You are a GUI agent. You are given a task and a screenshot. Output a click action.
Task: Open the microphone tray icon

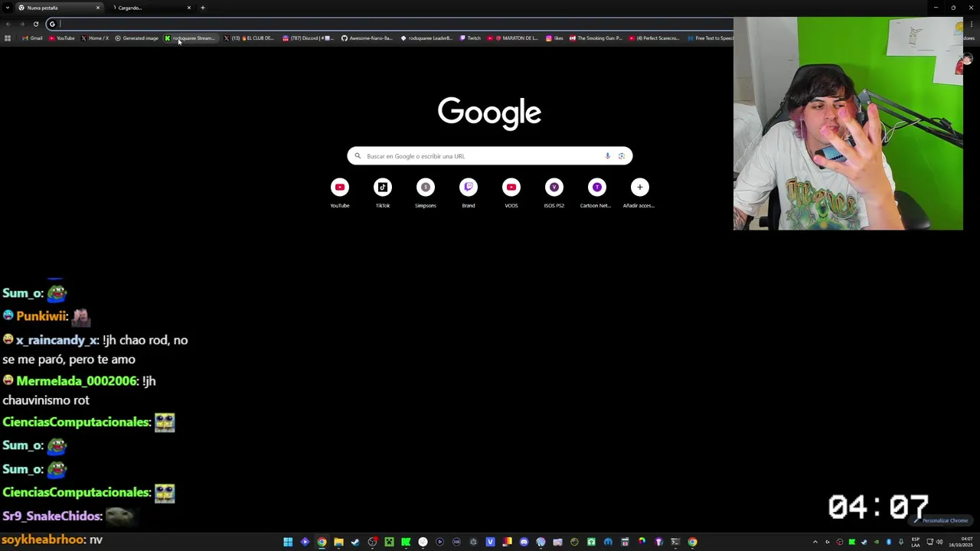pos(901,542)
